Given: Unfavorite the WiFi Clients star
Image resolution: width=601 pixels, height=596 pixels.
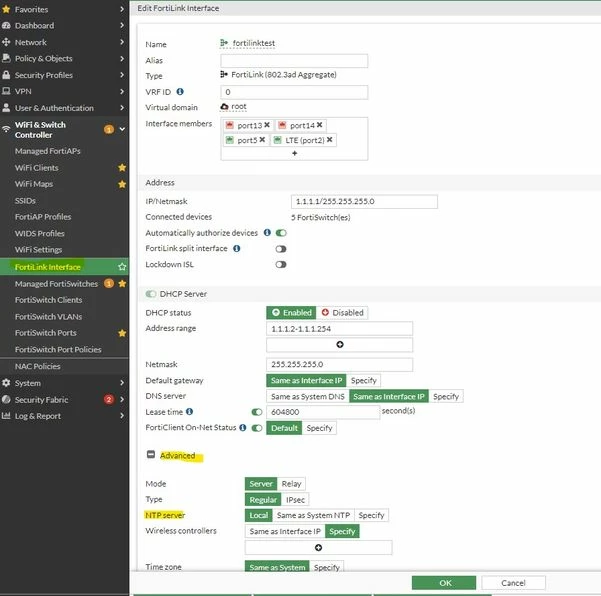Looking at the screenshot, I should (122, 167).
